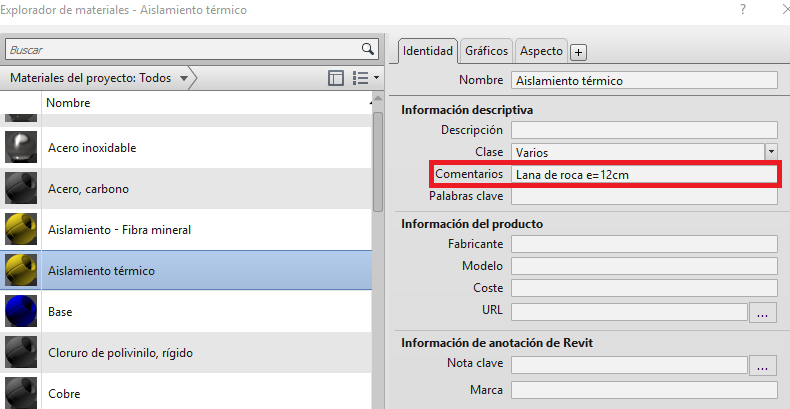
Task: Add a new asset with plus button
Action: click(578, 52)
